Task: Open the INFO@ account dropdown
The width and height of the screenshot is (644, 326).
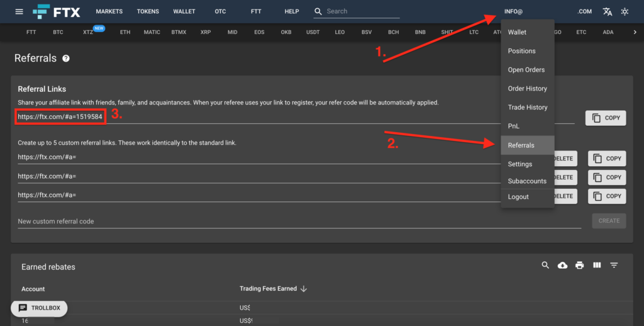Action: click(x=513, y=11)
